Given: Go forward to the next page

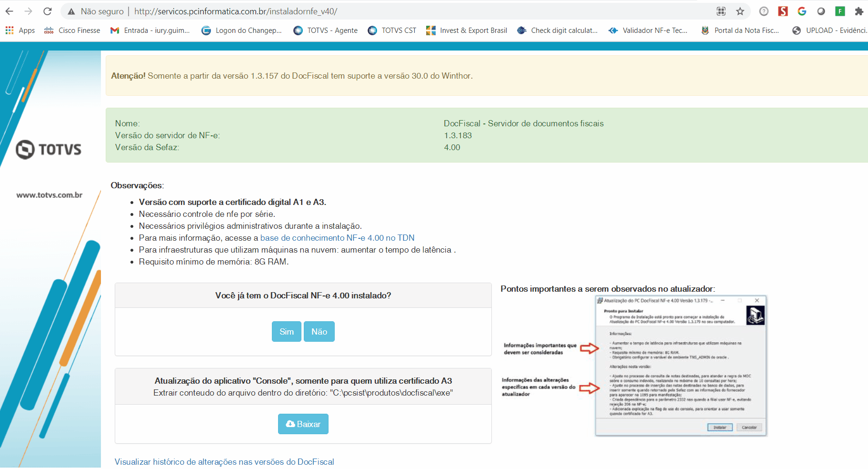Looking at the screenshot, I should pyautogui.click(x=28, y=11).
